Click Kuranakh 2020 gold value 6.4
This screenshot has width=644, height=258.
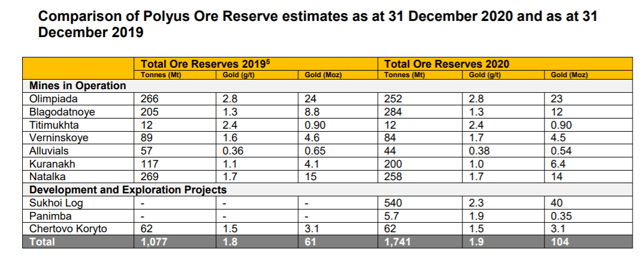coord(558,164)
